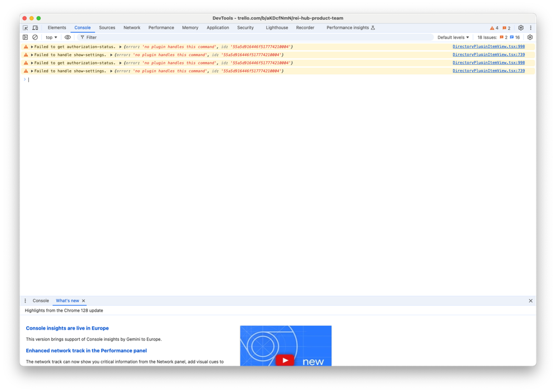
Task: Click the warning icon on the first show-settings row
Action: tap(26, 55)
